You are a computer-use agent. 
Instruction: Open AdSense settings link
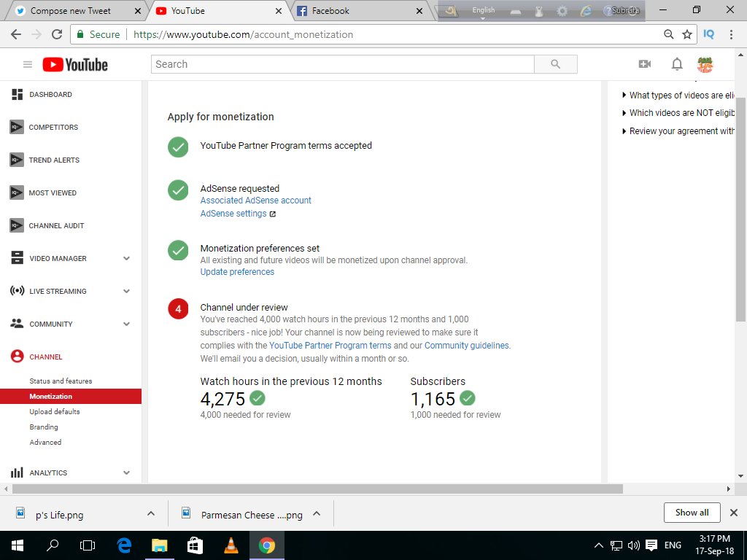point(233,214)
